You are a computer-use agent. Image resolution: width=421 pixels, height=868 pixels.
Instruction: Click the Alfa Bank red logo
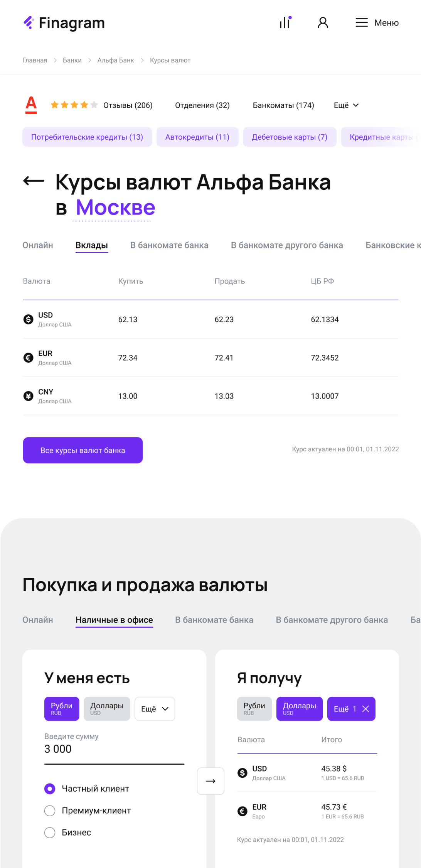click(x=31, y=105)
